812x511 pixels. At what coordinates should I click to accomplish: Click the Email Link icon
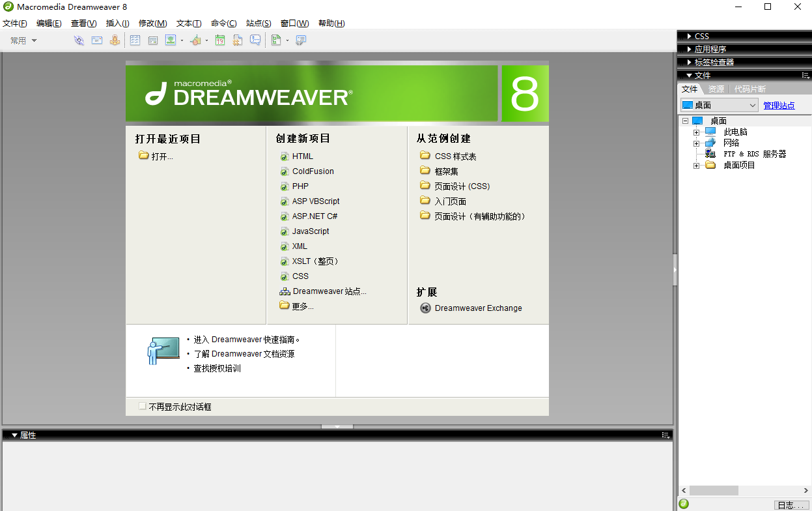coord(96,40)
